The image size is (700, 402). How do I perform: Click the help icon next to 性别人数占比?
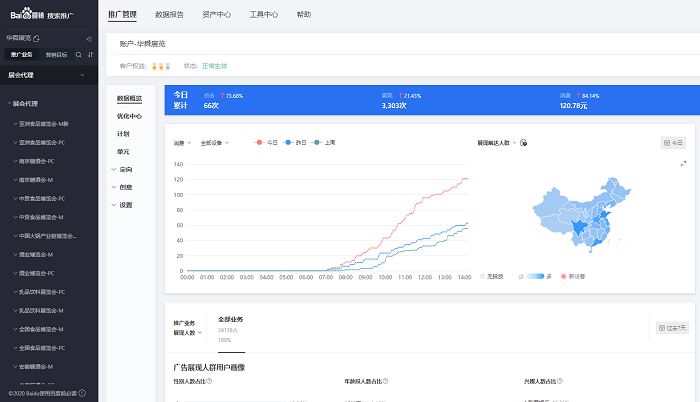click(x=209, y=381)
